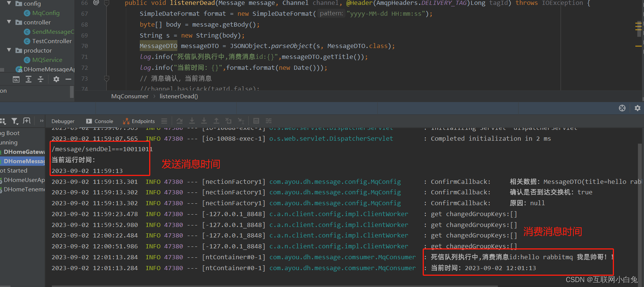This screenshot has width=644, height=287.
Task: Hide the side panel with the minus icon
Action: coord(68,79)
